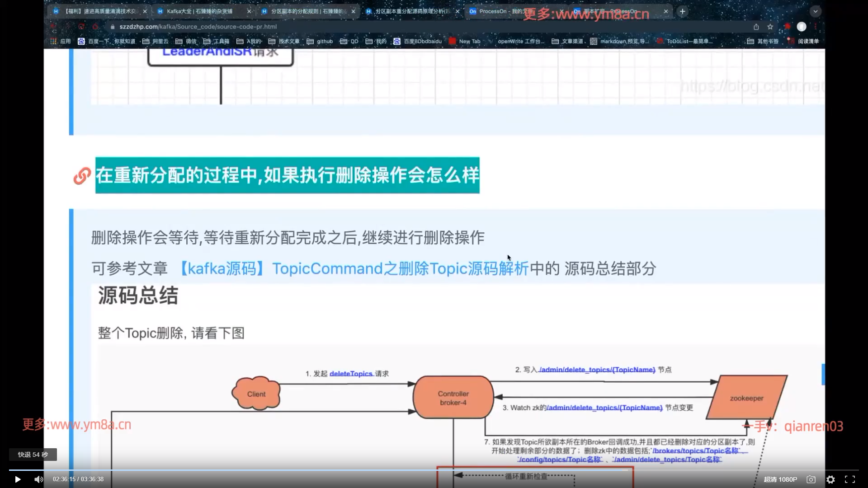Expand the tab search chevron

[x=816, y=11]
